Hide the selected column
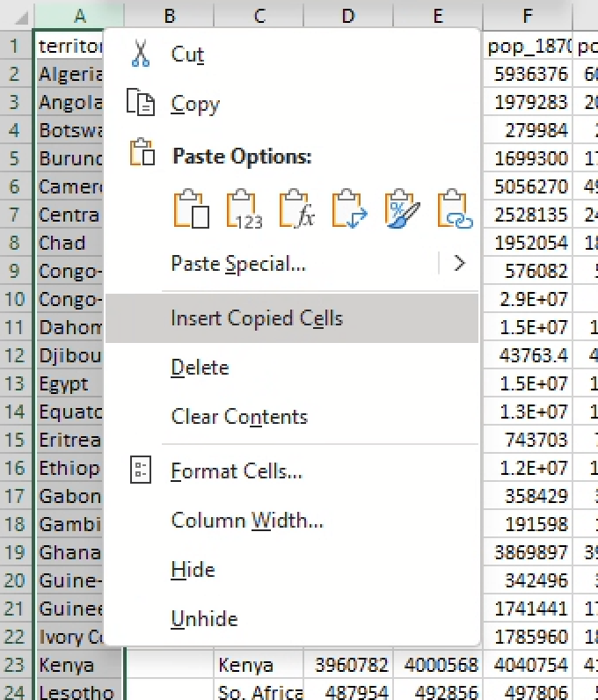 (193, 570)
